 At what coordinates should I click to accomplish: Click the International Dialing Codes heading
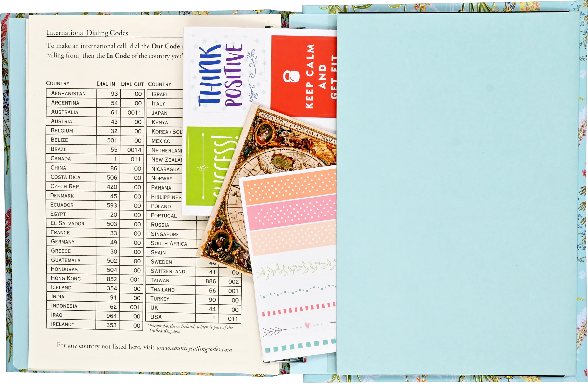point(87,32)
